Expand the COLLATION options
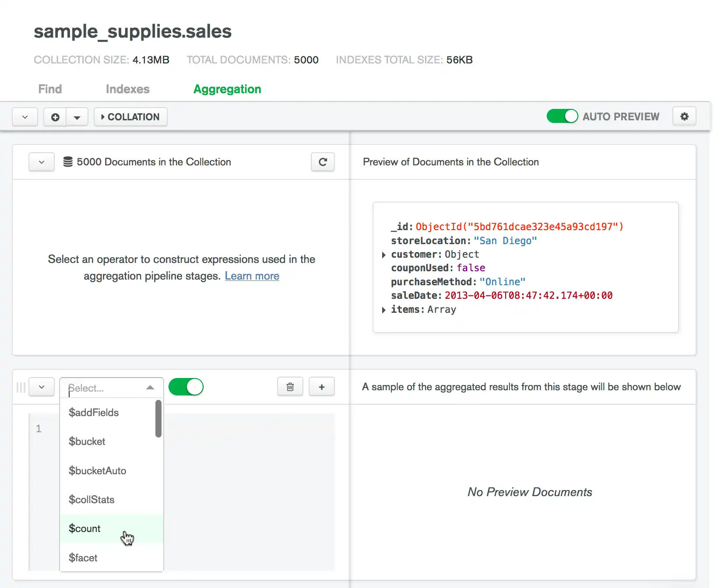This screenshot has height=588, width=721. 130,117
